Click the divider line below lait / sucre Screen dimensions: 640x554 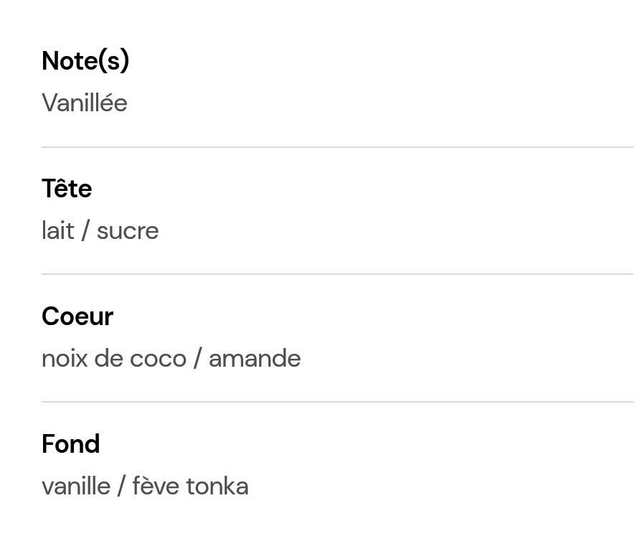(337, 274)
